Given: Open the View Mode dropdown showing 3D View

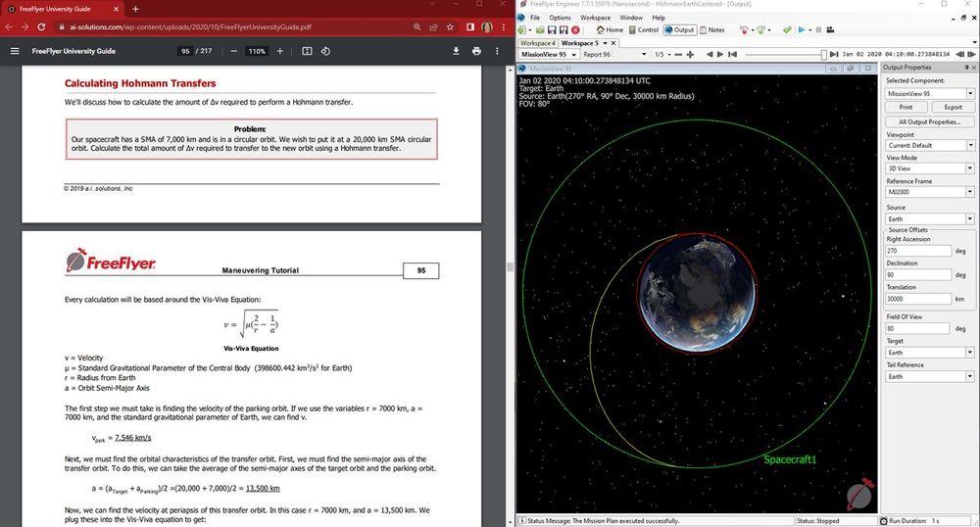Looking at the screenshot, I should pyautogui.click(x=970, y=168).
